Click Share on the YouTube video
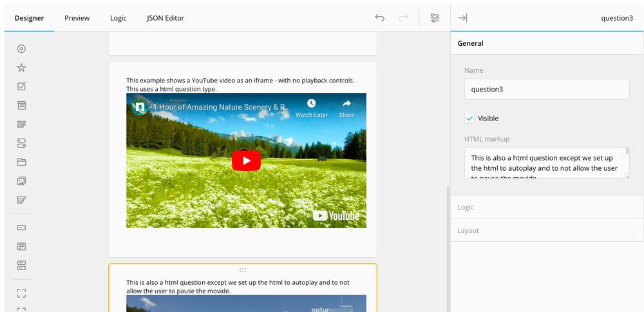This screenshot has width=644, height=312. pyautogui.click(x=346, y=108)
